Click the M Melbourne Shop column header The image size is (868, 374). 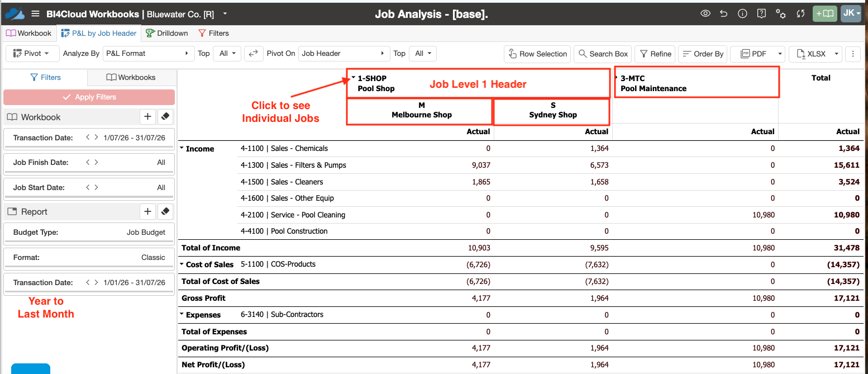click(421, 110)
